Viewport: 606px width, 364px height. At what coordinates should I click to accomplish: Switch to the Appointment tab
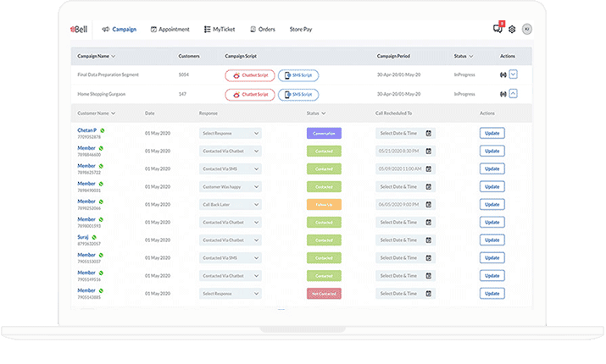coord(170,30)
